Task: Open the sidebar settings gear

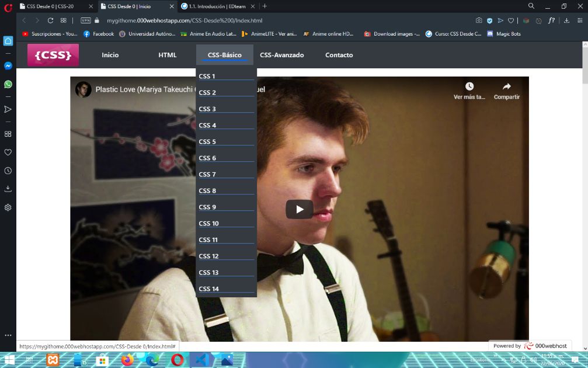Action: 8,207
